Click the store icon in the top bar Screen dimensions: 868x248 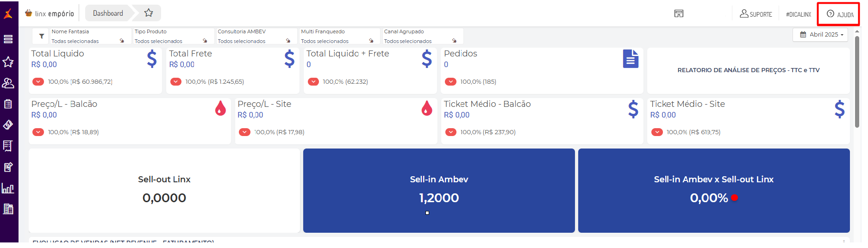pyautogui.click(x=679, y=13)
